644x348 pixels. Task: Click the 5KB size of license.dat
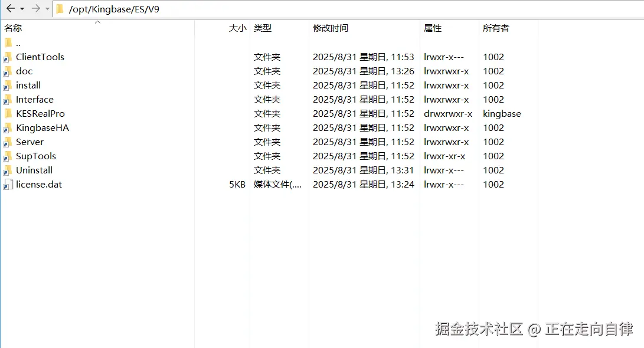pos(237,185)
